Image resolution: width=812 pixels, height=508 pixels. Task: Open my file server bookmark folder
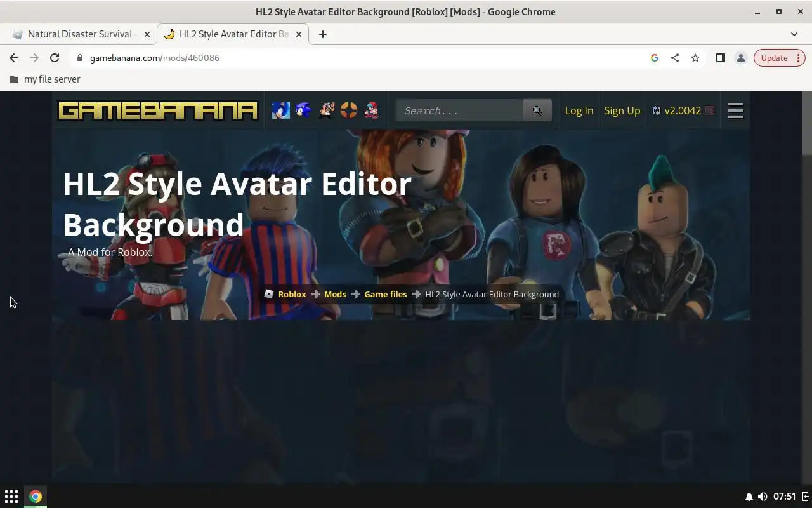pos(44,79)
